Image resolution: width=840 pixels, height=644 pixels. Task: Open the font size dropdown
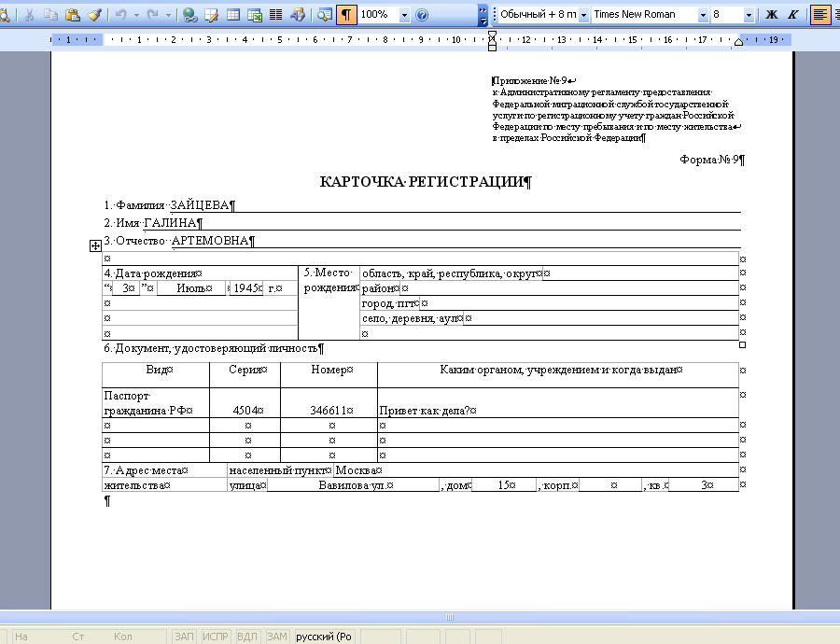click(749, 15)
